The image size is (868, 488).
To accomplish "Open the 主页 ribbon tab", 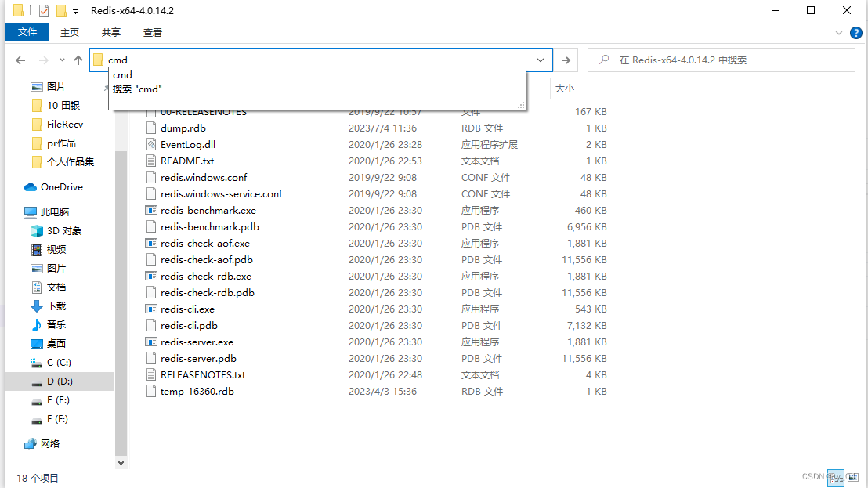I will (x=70, y=33).
